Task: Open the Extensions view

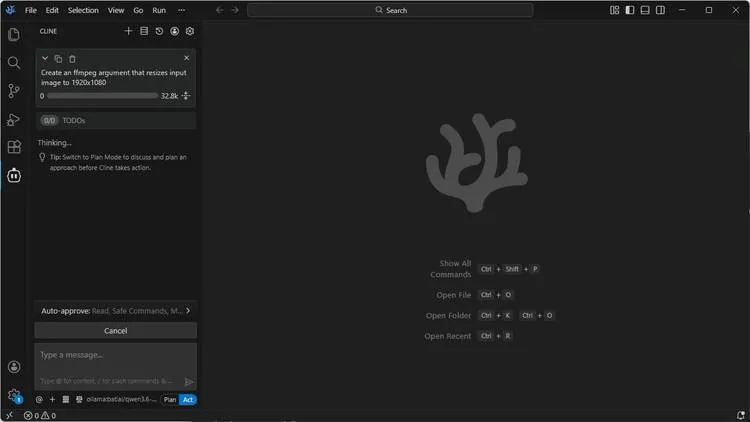Action: pyautogui.click(x=14, y=147)
